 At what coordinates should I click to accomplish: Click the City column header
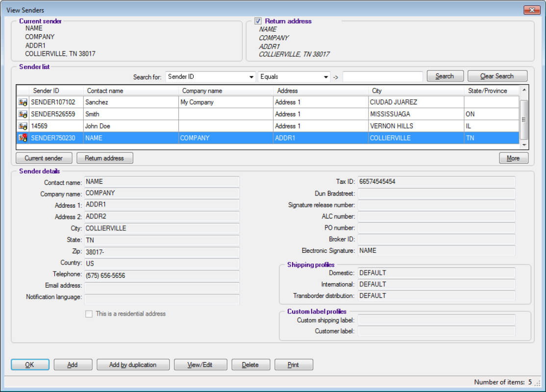tap(416, 91)
